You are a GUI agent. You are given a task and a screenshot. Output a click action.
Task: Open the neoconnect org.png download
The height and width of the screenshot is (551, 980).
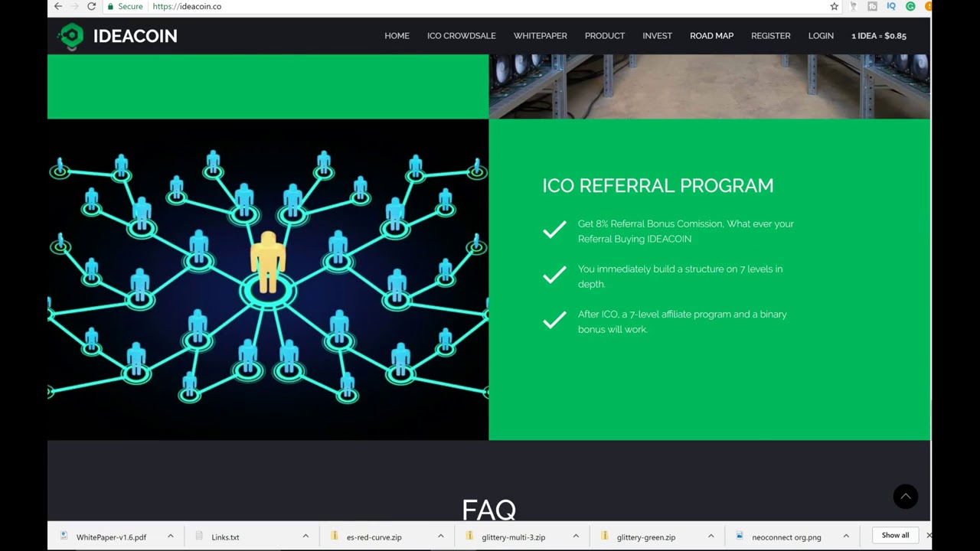click(x=786, y=537)
